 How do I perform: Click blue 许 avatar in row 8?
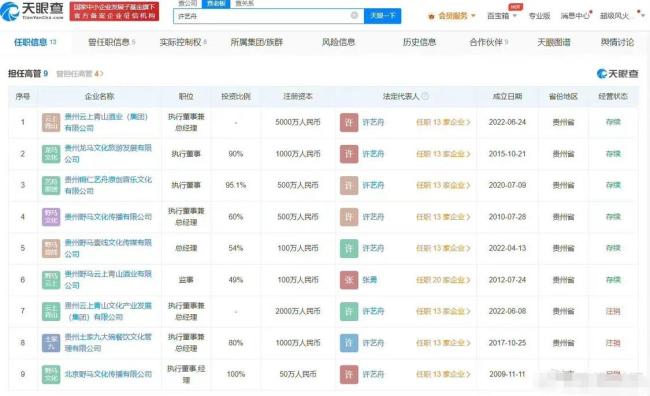(x=349, y=343)
